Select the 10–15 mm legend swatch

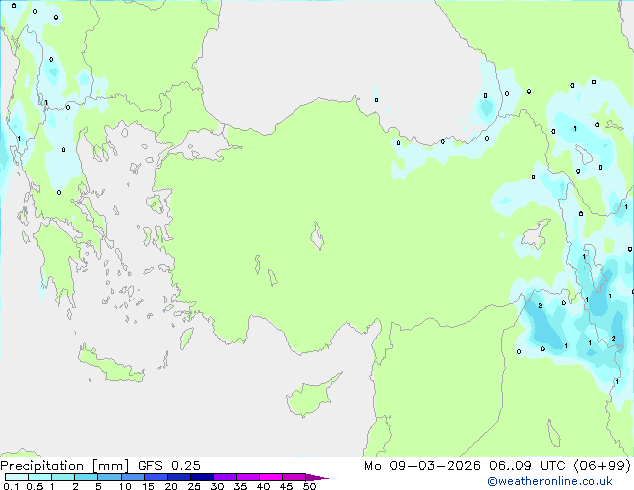pyautogui.click(x=132, y=477)
